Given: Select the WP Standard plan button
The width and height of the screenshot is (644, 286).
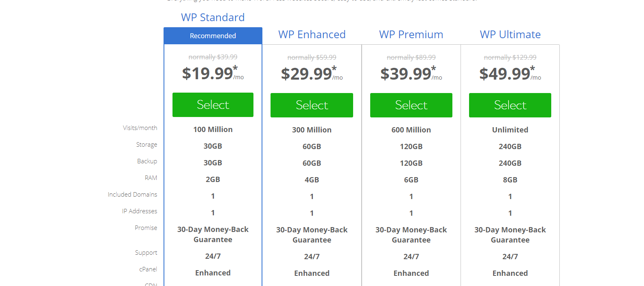Looking at the screenshot, I should click(213, 105).
